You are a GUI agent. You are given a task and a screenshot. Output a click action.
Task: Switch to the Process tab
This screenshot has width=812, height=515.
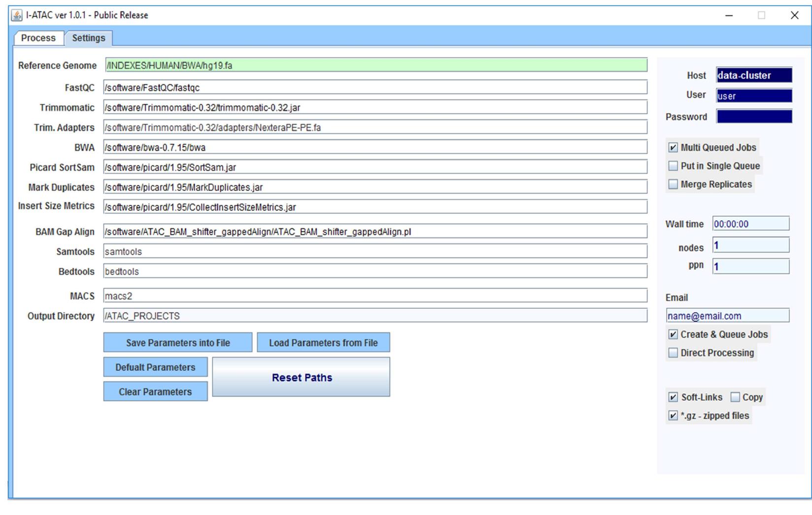point(38,38)
